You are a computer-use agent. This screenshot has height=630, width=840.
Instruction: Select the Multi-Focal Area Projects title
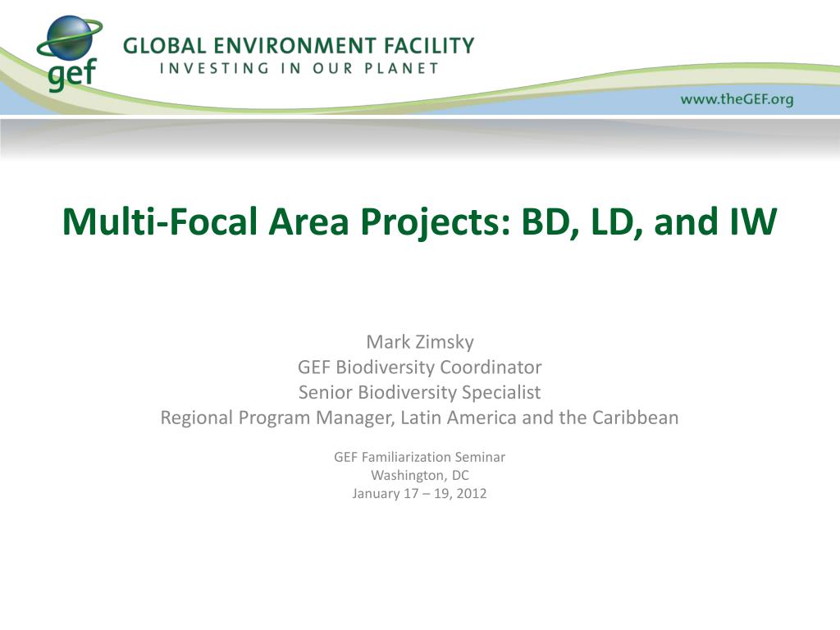419,221
